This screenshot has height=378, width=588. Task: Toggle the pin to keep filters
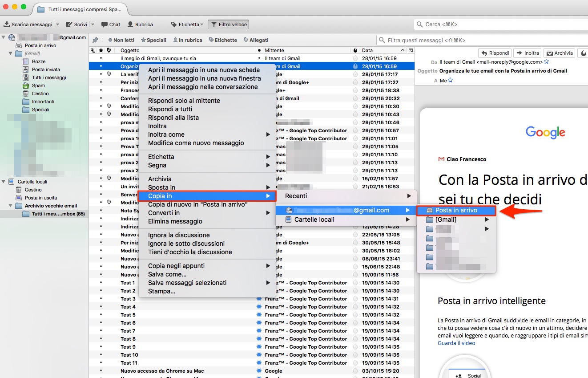click(x=95, y=40)
